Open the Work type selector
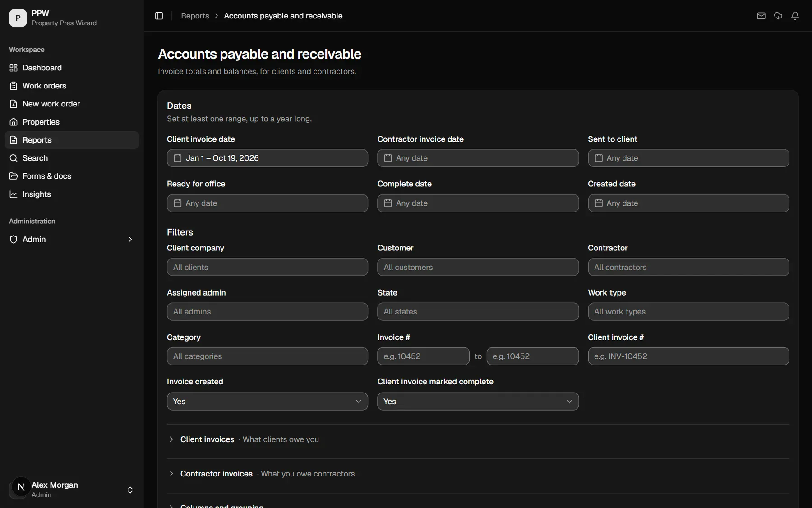The height and width of the screenshot is (508, 812). click(688, 311)
